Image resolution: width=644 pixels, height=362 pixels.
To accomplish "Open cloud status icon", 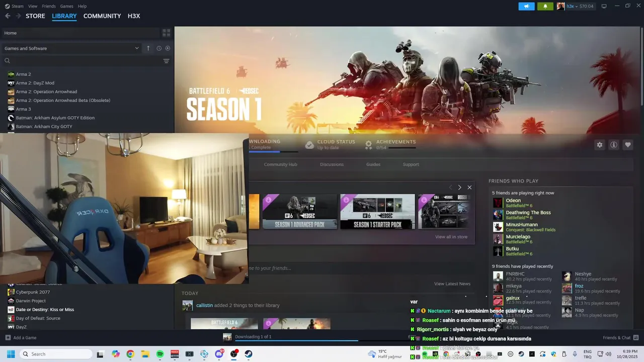I will pyautogui.click(x=309, y=145).
